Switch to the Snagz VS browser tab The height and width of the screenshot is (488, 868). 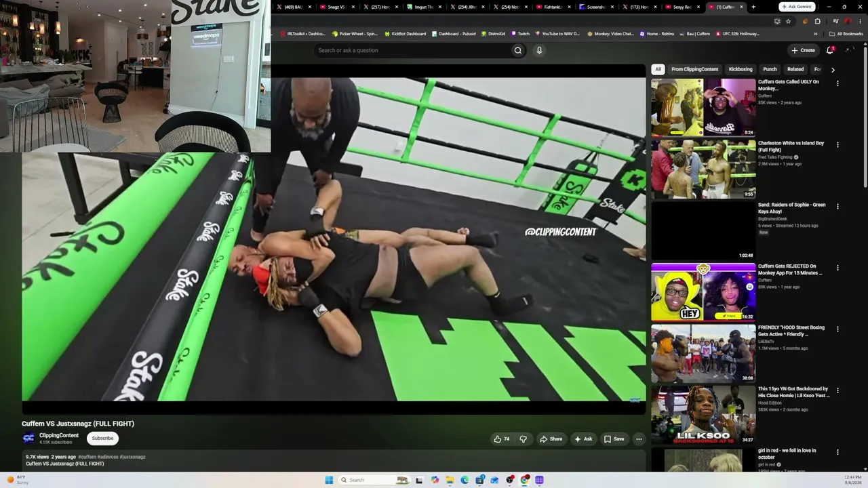(x=337, y=7)
